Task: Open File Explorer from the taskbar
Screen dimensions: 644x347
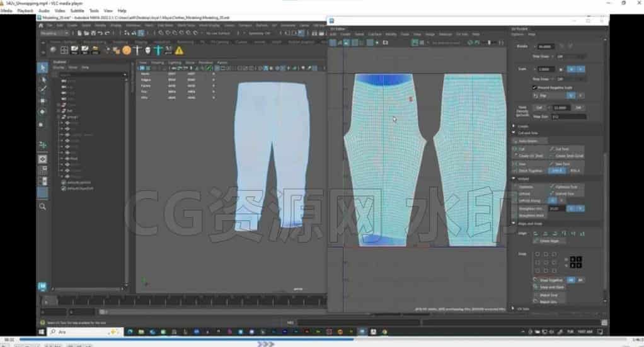Action: click(x=141, y=331)
